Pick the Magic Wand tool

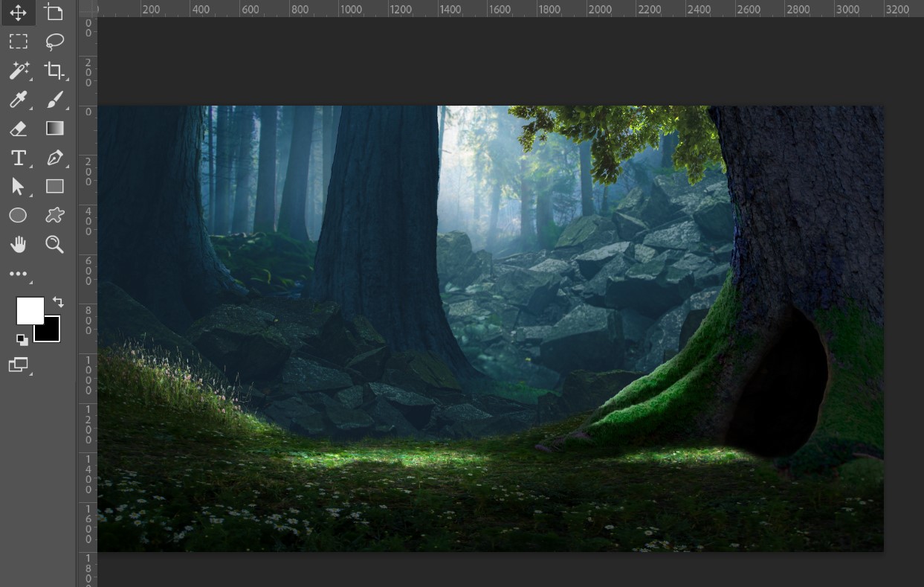pos(18,71)
